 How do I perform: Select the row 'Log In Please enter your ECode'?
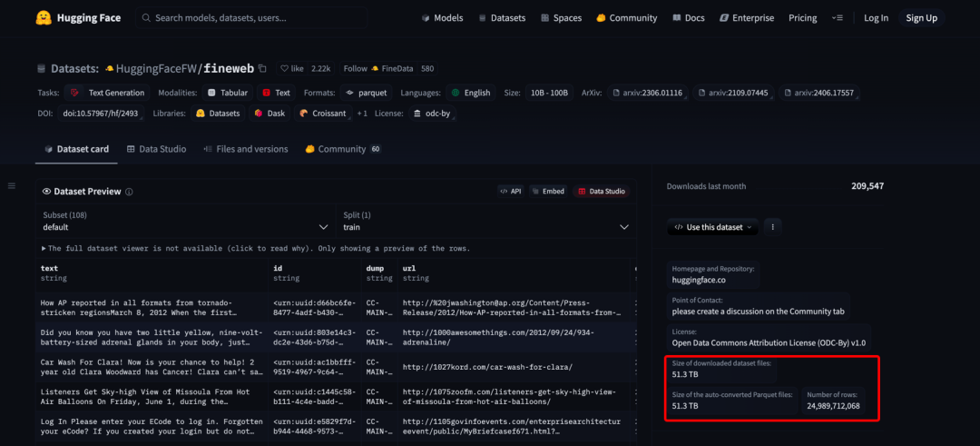point(336,427)
